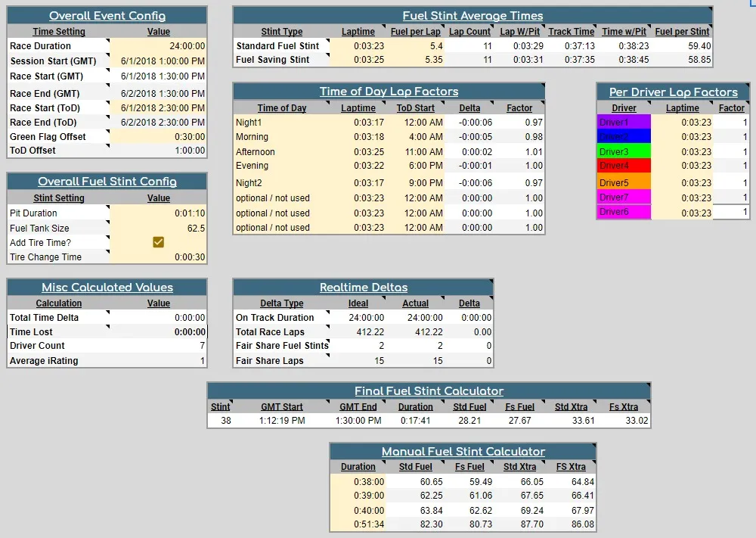
Task: Select the magenta Driver7 cell
Action: click(624, 197)
